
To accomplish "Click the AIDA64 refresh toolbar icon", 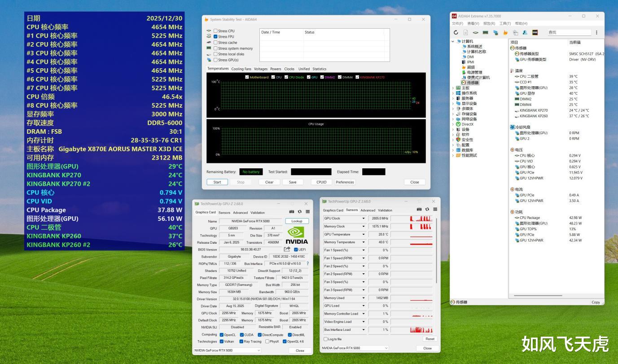I will point(456,32).
